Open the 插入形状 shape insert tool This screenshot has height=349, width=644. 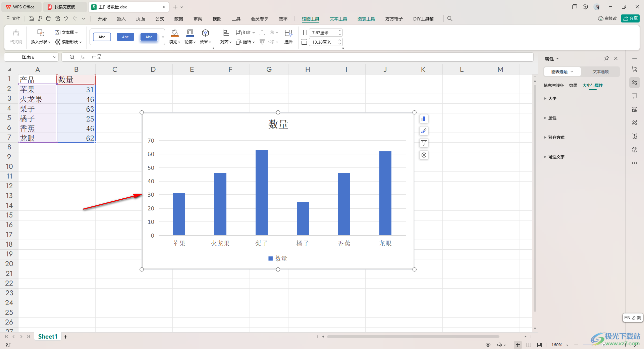pyautogui.click(x=41, y=37)
